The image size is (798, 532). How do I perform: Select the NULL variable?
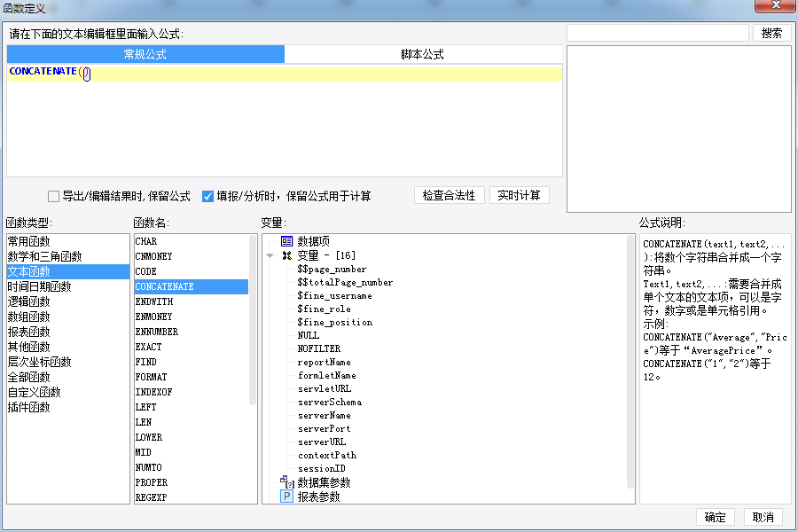[309, 335]
